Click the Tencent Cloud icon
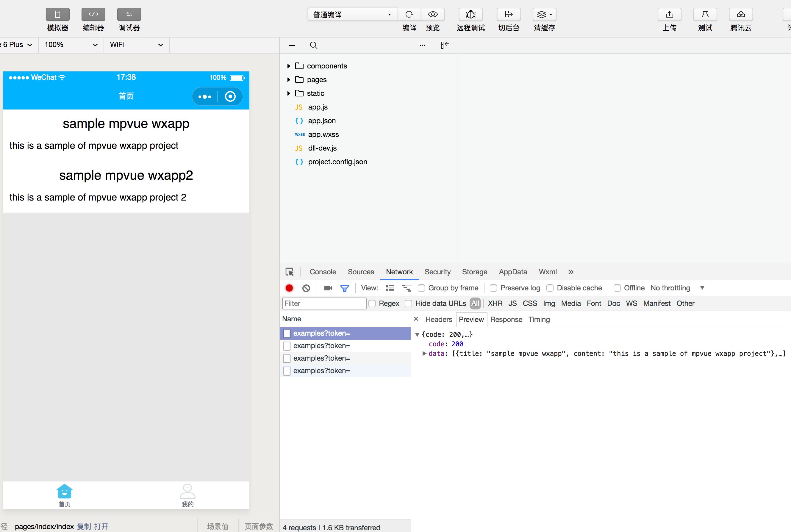791x532 pixels. [x=740, y=14]
